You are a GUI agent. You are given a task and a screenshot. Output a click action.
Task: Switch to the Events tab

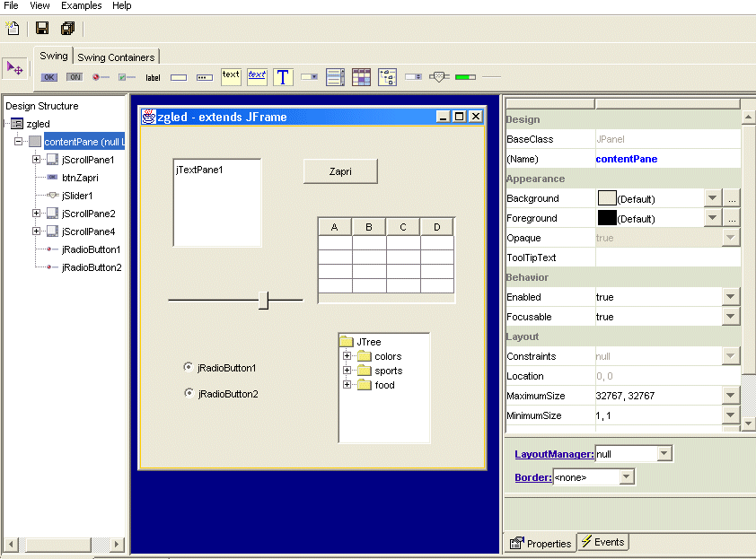(603, 542)
